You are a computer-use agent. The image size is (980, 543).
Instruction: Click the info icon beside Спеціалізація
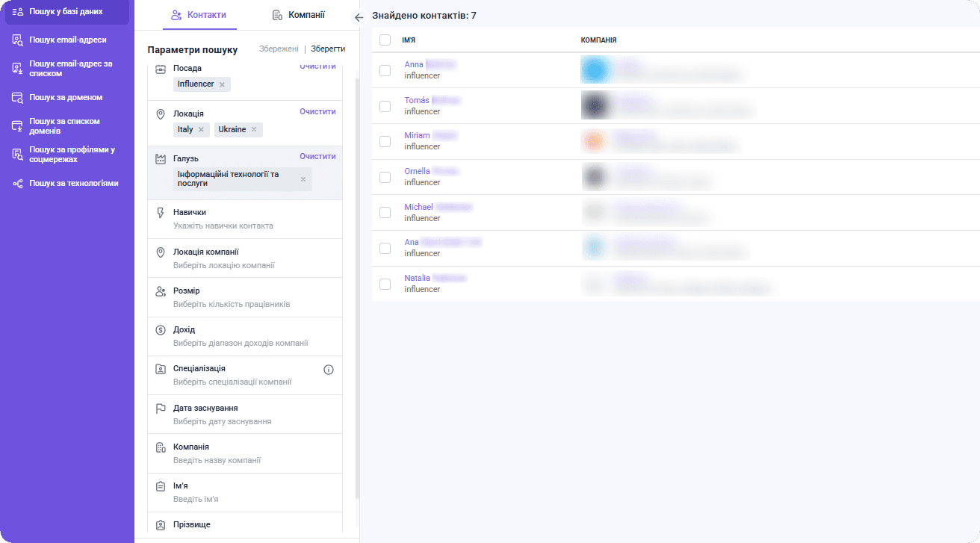click(329, 370)
